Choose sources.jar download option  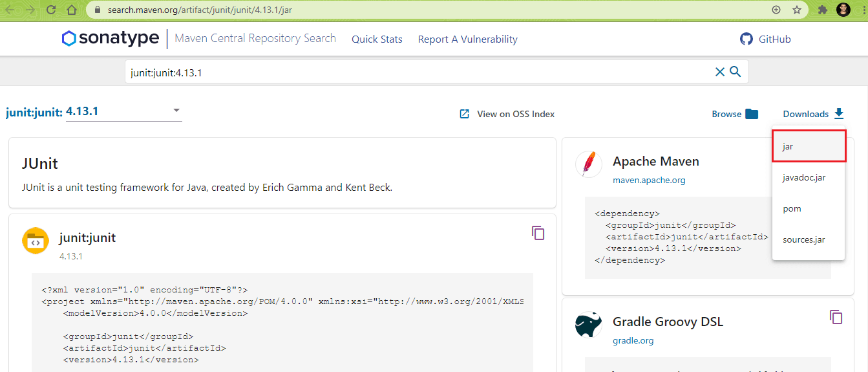pyautogui.click(x=803, y=239)
